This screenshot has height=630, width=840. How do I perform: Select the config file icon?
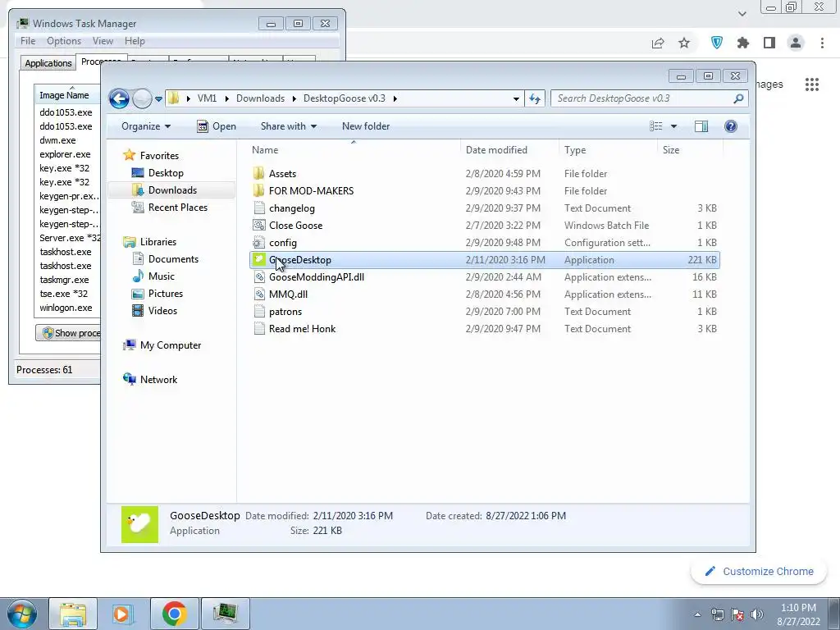(x=259, y=243)
